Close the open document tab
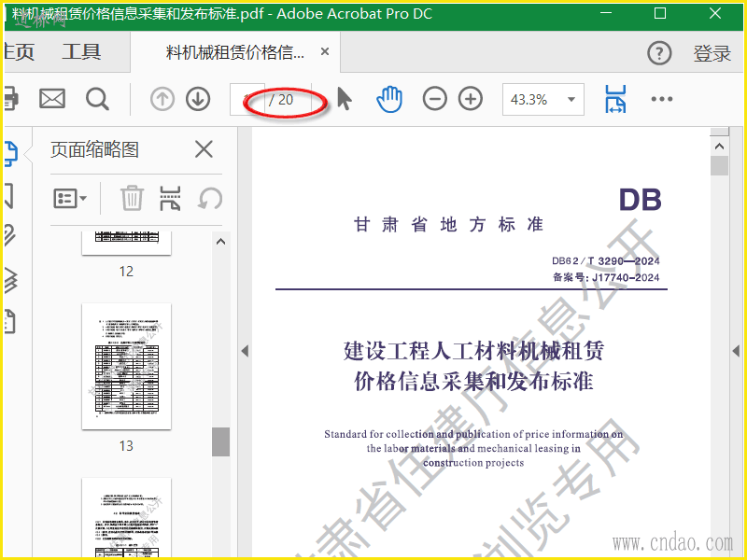 (325, 51)
